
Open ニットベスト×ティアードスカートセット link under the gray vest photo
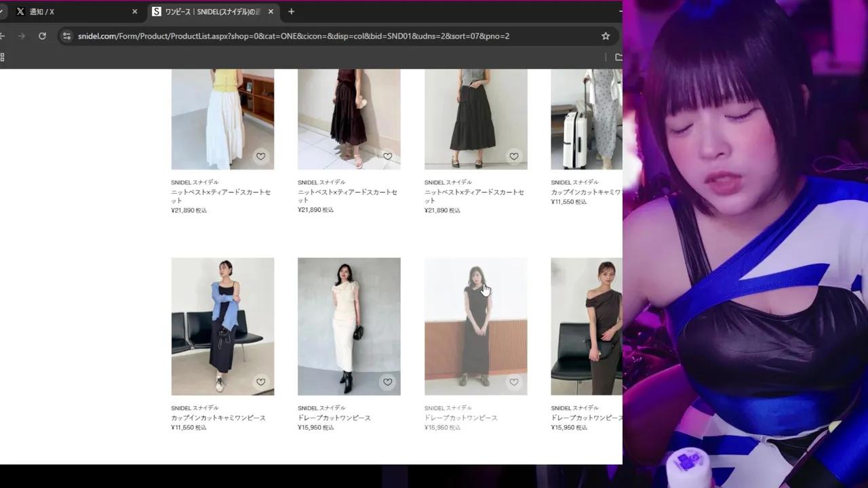(x=474, y=197)
